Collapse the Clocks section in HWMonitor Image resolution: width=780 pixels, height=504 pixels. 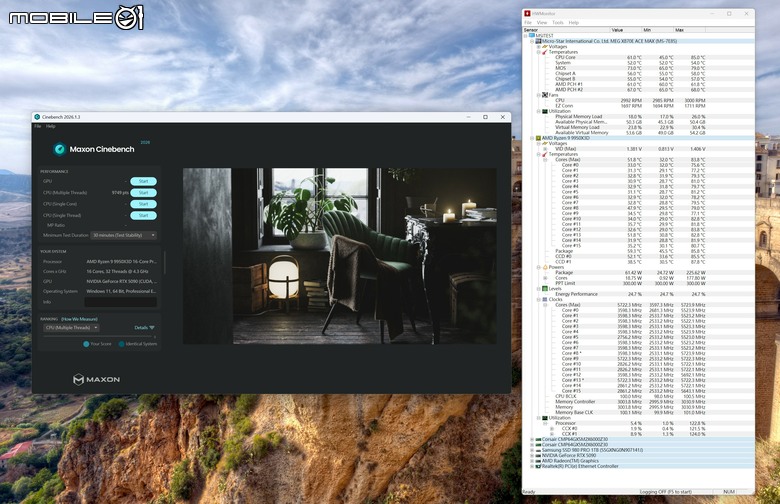539,300
